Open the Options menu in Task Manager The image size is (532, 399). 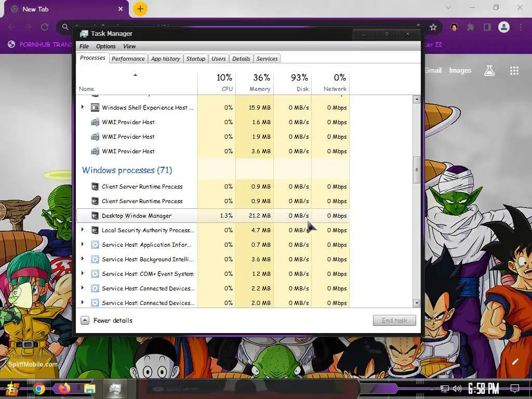106,46
